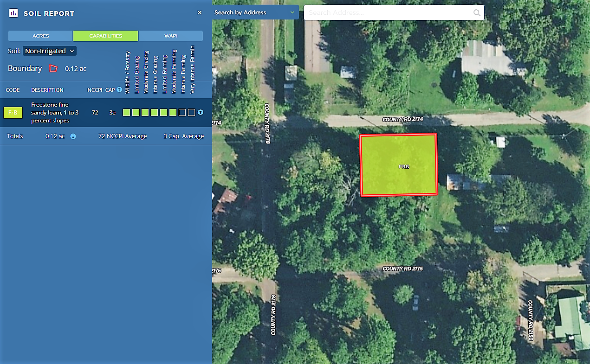Click the Soil Report bar chart icon
Viewport: 590px width, 364px height.
click(13, 13)
